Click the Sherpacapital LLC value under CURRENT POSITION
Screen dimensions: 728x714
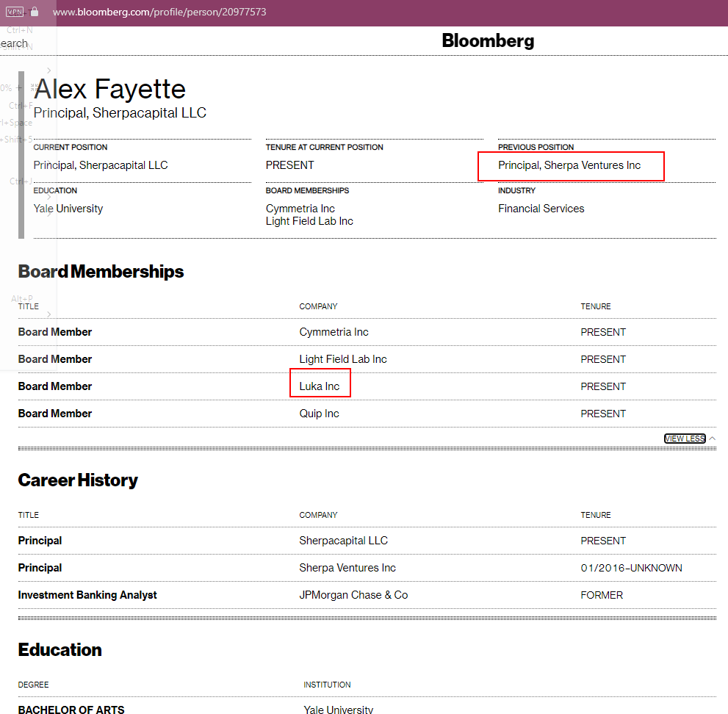[x=101, y=165]
